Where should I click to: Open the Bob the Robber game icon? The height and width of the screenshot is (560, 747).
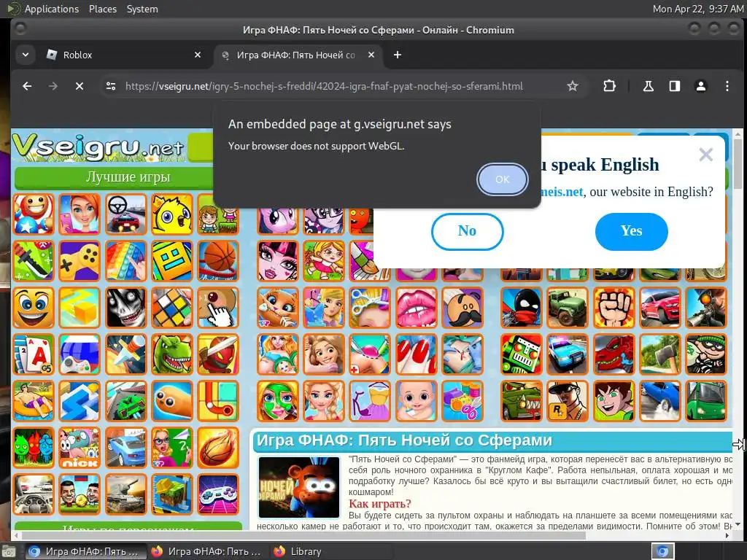click(706, 354)
